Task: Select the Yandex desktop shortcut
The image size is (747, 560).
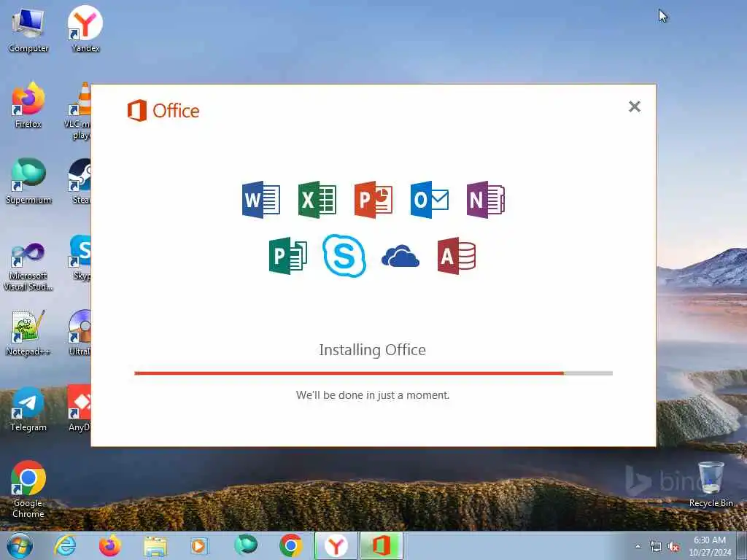Action: (x=85, y=29)
